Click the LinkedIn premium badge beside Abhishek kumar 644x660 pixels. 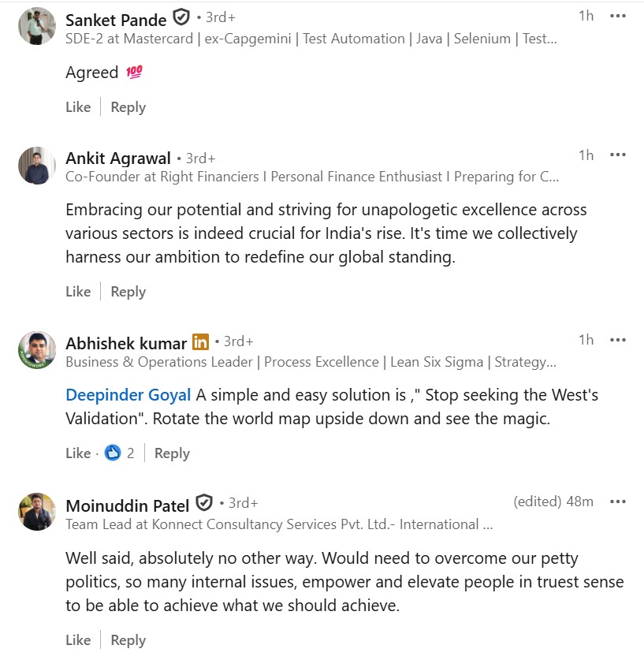coord(201,342)
